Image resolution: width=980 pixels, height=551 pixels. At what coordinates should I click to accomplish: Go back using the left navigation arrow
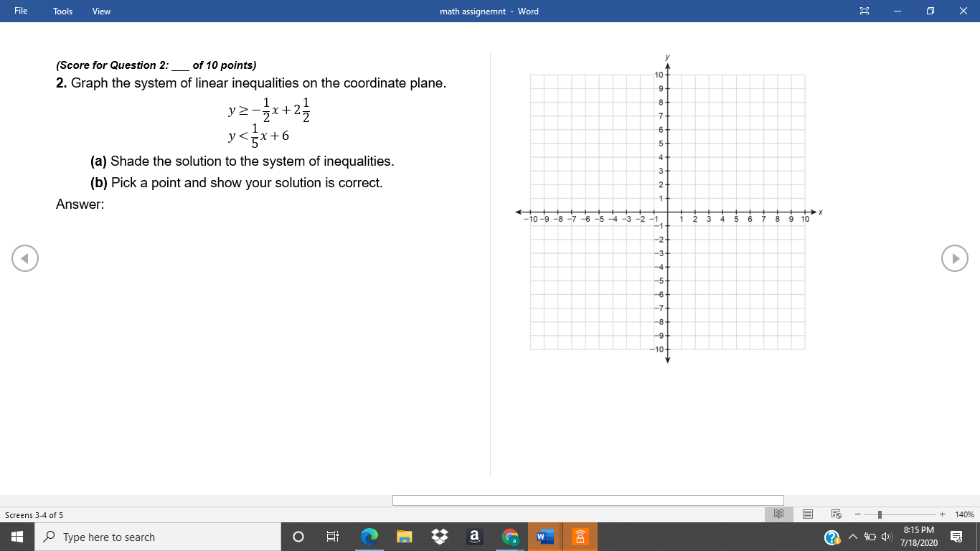pyautogui.click(x=25, y=258)
